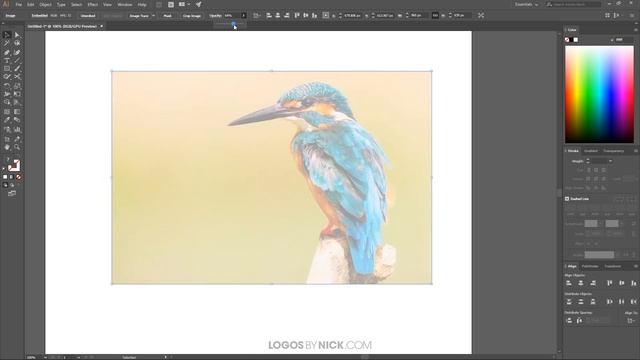Click horizontal align center in Align panel
Viewport: 640px width, 360px height.
581,283
